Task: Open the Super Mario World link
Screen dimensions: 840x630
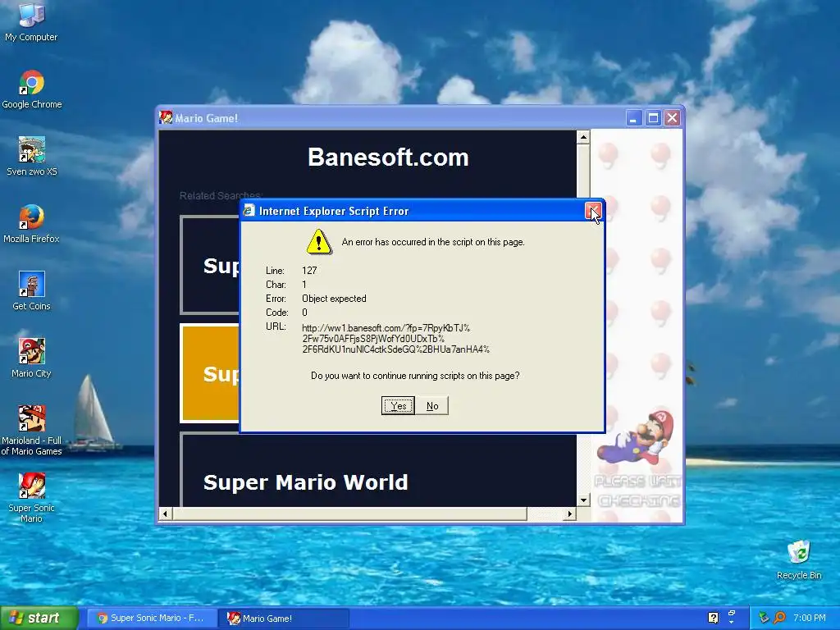Action: pyautogui.click(x=305, y=482)
